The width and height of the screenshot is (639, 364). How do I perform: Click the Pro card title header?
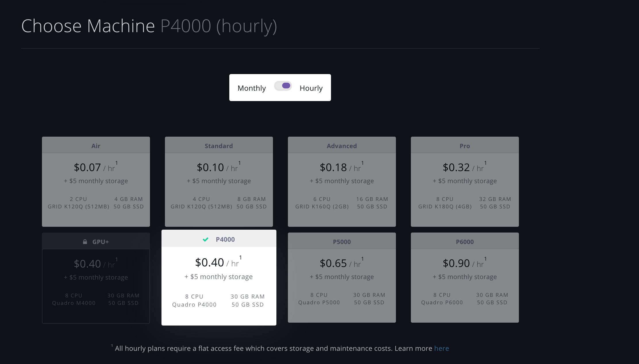[465, 146]
